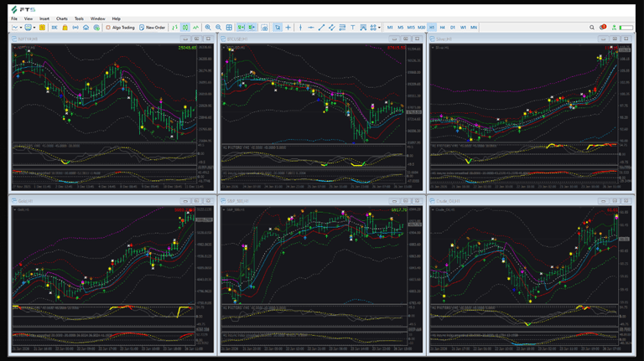Click the Zoom In magnifier icon
The image size is (644, 361).
pyautogui.click(x=208, y=28)
